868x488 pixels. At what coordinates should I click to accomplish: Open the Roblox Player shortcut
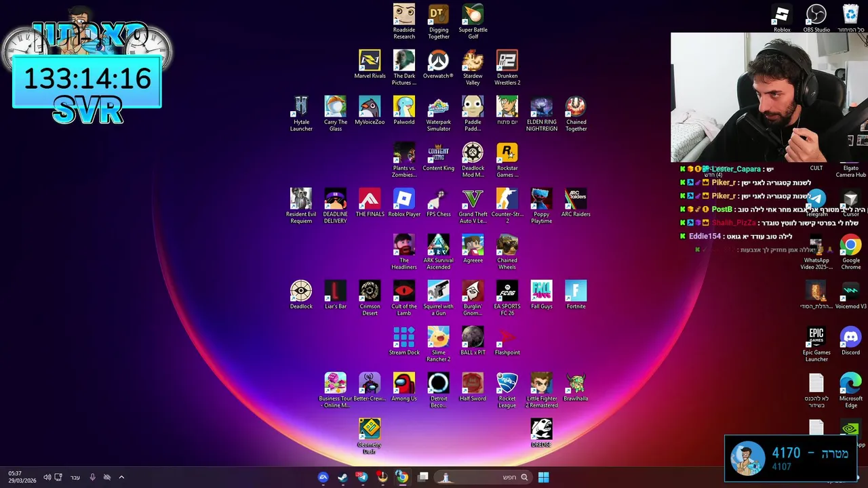click(x=404, y=203)
